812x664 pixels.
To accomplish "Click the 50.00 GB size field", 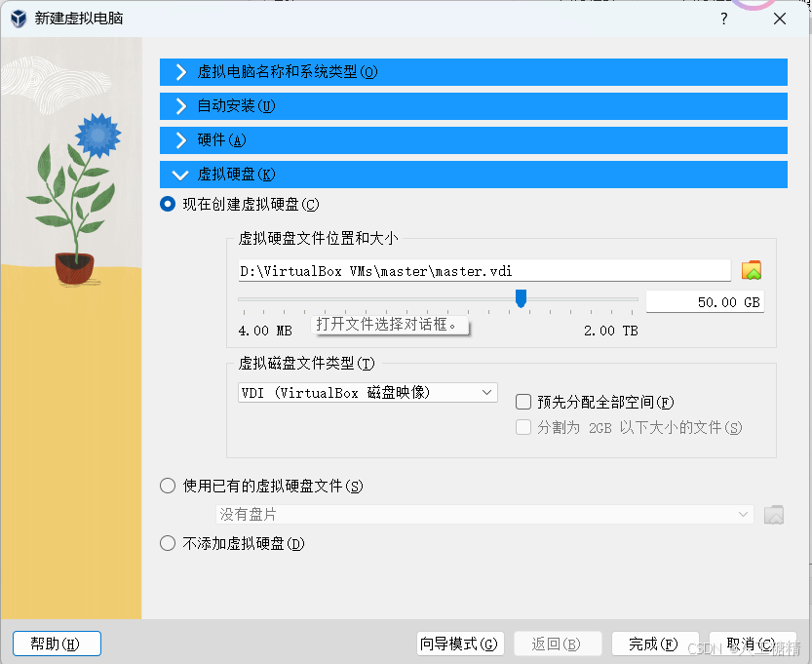I will tap(705, 302).
